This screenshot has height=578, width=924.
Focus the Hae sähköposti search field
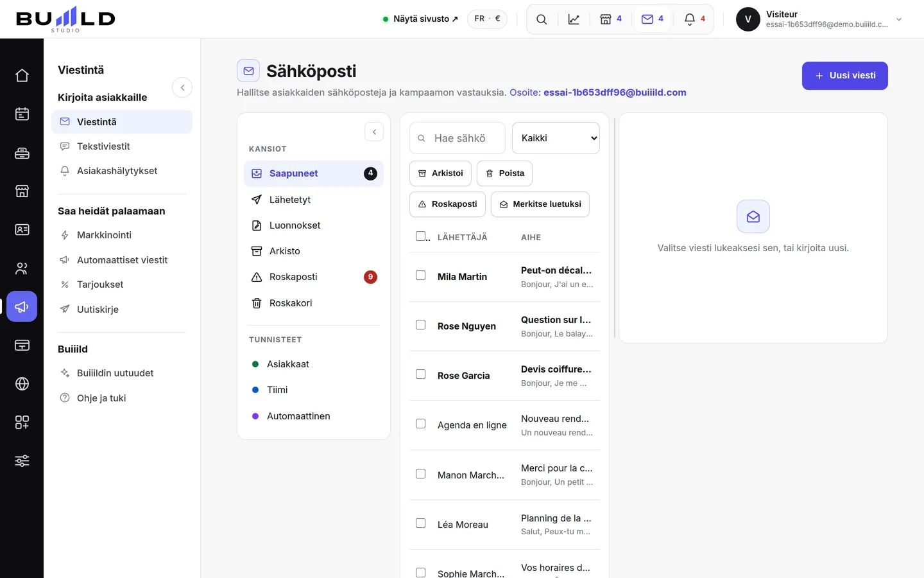coord(458,138)
